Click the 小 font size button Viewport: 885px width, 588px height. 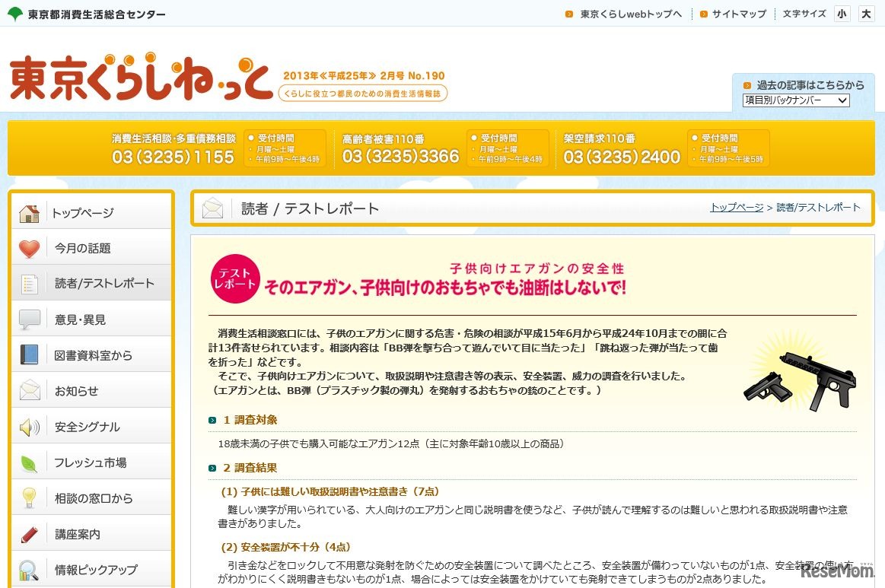tap(842, 13)
